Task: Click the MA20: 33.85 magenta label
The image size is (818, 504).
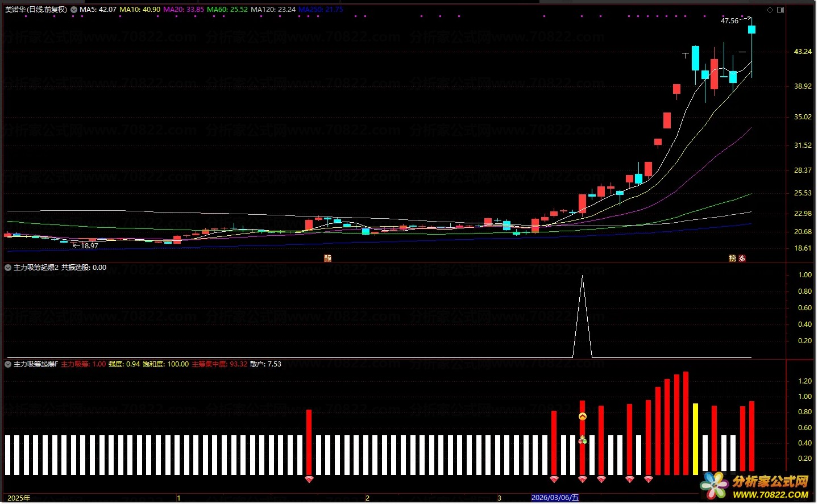Action: coord(184,10)
